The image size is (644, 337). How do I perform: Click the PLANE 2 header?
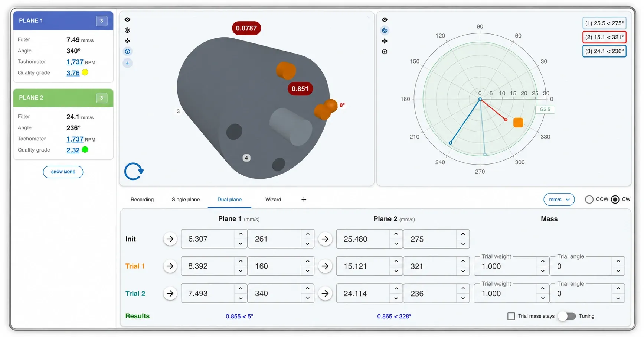[x=63, y=98]
